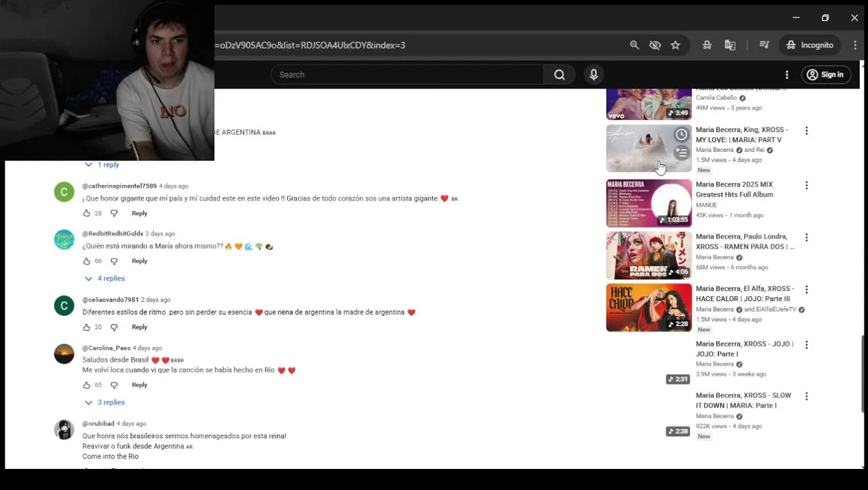Image resolution: width=868 pixels, height=490 pixels.
Task: Open @catherinepimentel7589 channel link
Action: click(x=119, y=186)
